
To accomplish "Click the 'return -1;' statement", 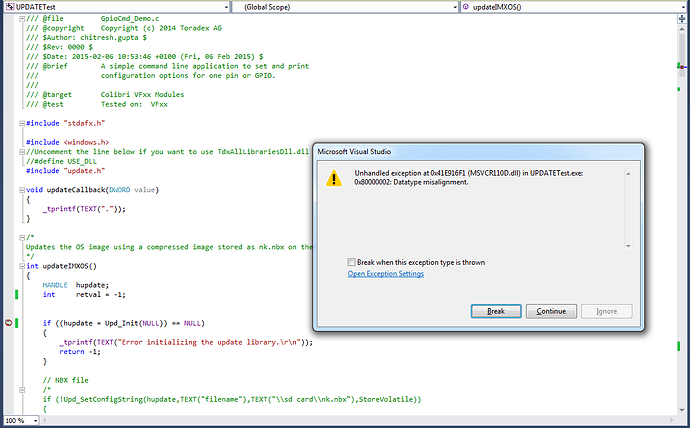I will (80, 351).
